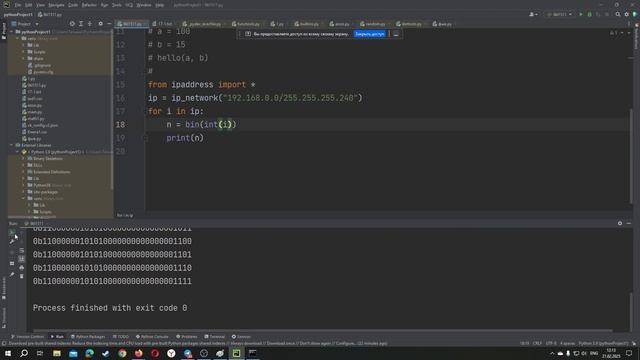Open Firefox from taskbar
This screenshot has width=640, height=360.
(x=138, y=353)
